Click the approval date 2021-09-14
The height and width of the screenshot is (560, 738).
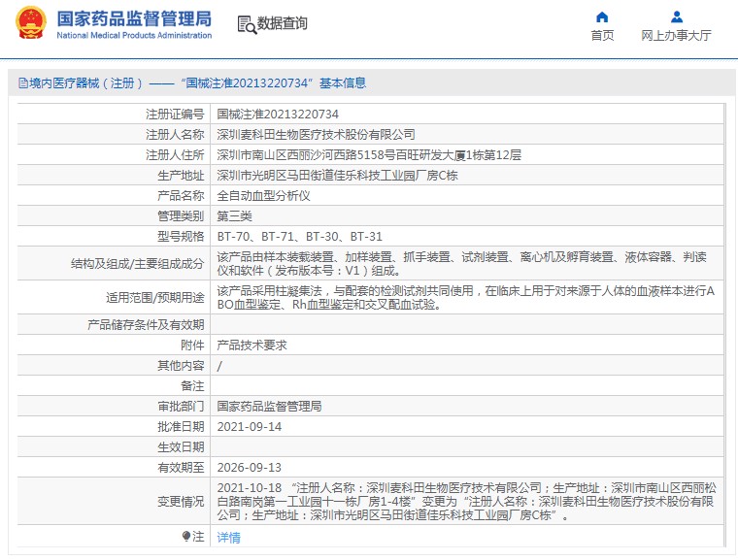click(x=249, y=426)
